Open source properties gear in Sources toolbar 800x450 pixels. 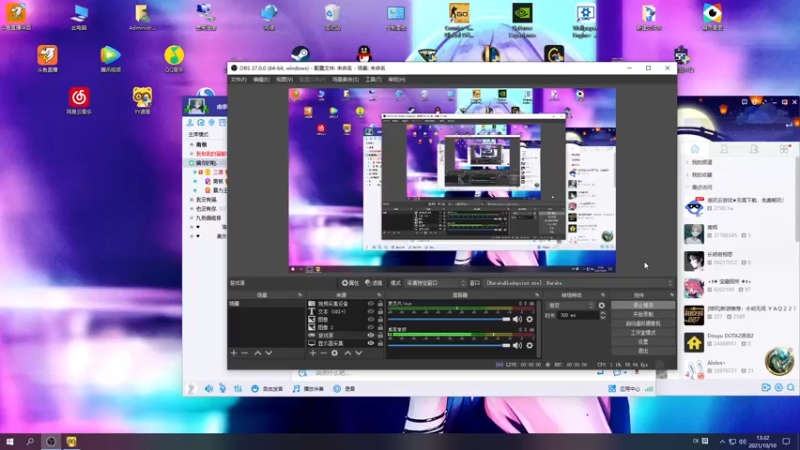click(x=335, y=353)
